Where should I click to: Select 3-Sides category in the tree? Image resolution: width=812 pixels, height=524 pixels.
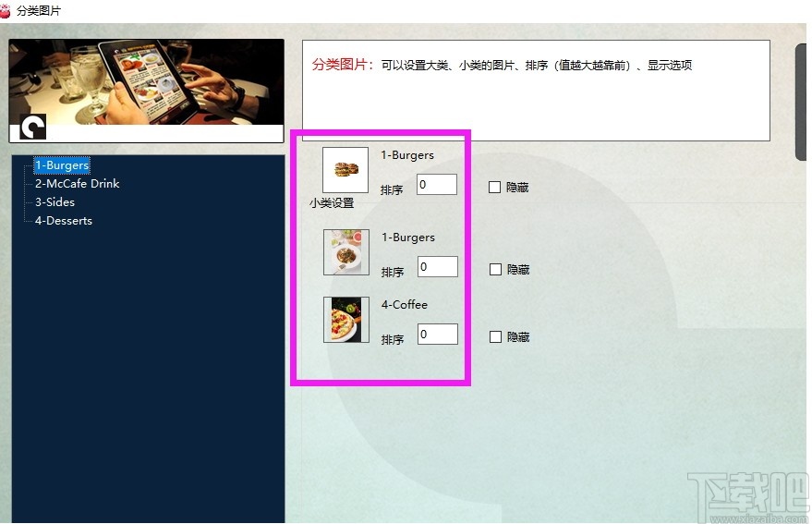(x=55, y=202)
